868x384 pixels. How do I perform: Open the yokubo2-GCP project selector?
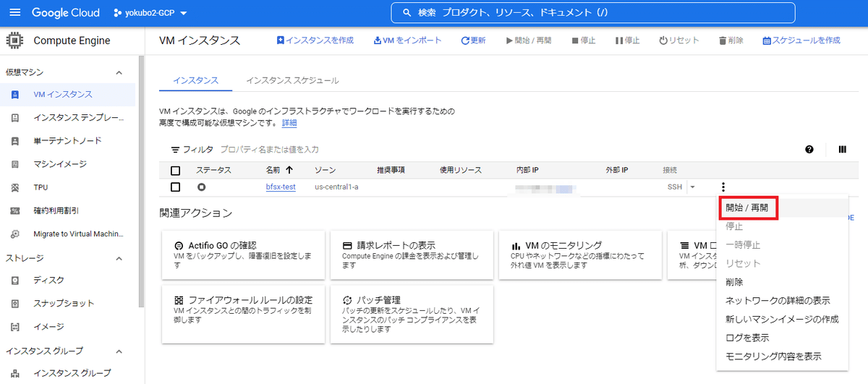pos(150,13)
